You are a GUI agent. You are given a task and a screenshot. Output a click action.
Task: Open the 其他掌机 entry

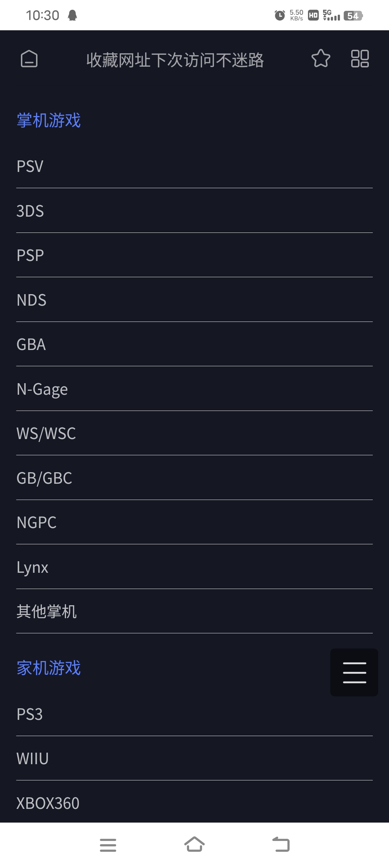194,611
